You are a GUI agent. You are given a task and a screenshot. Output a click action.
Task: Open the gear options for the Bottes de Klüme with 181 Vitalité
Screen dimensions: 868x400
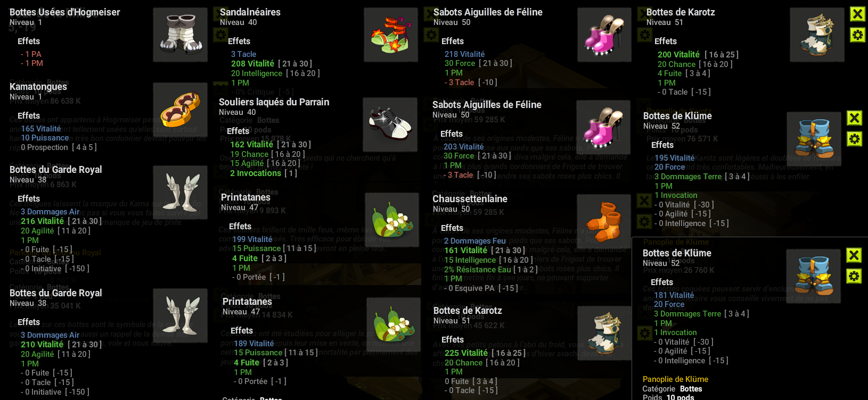pyautogui.click(x=854, y=276)
